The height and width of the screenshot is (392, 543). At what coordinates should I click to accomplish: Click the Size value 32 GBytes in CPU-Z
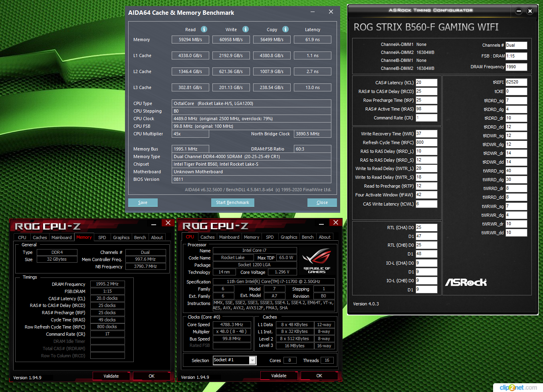[x=57, y=259]
